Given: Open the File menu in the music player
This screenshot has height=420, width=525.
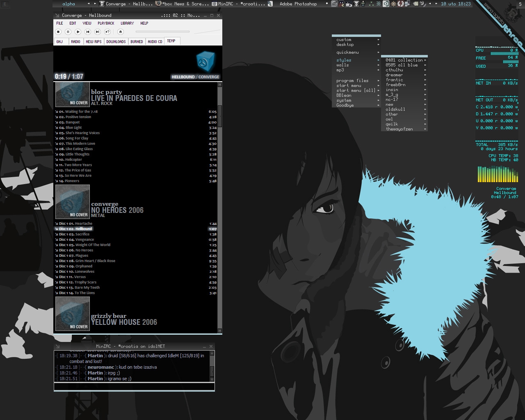Looking at the screenshot, I should point(60,23).
